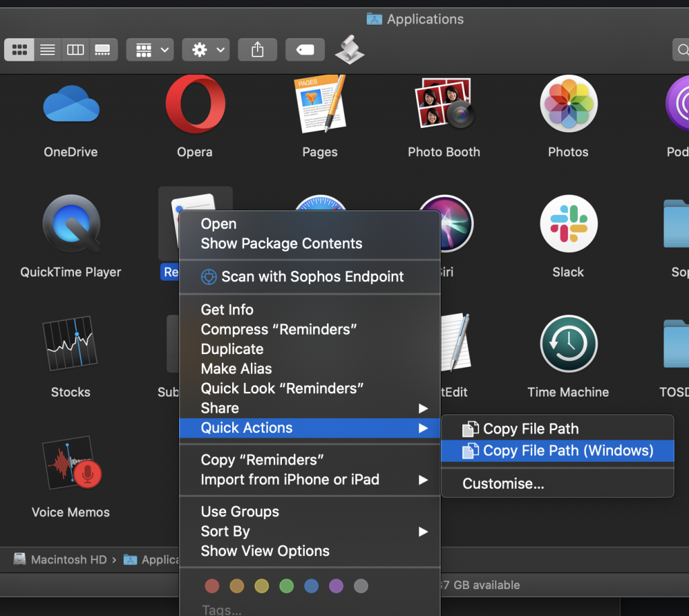Click the search magnifier icon
Viewport: 689px width, 616px height.
(683, 50)
